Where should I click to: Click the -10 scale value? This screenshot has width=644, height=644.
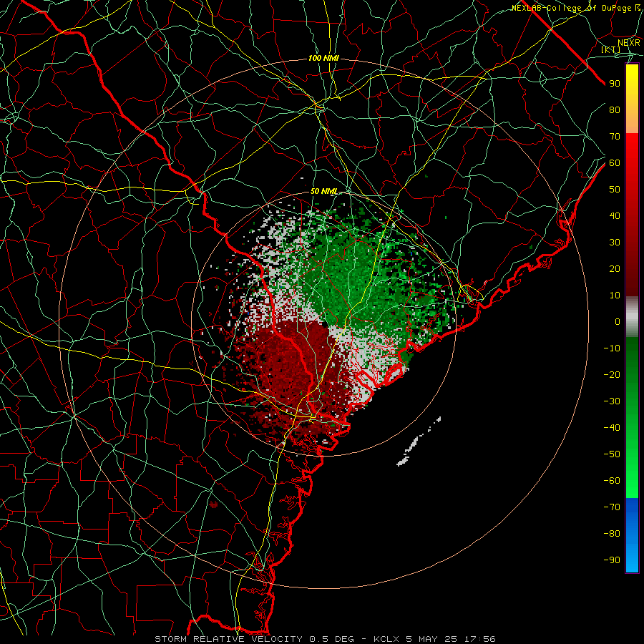[612, 348]
